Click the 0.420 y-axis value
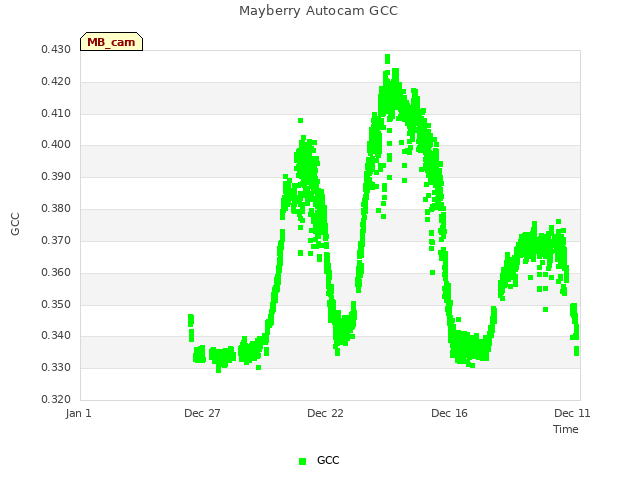The image size is (640, 480). (56, 81)
